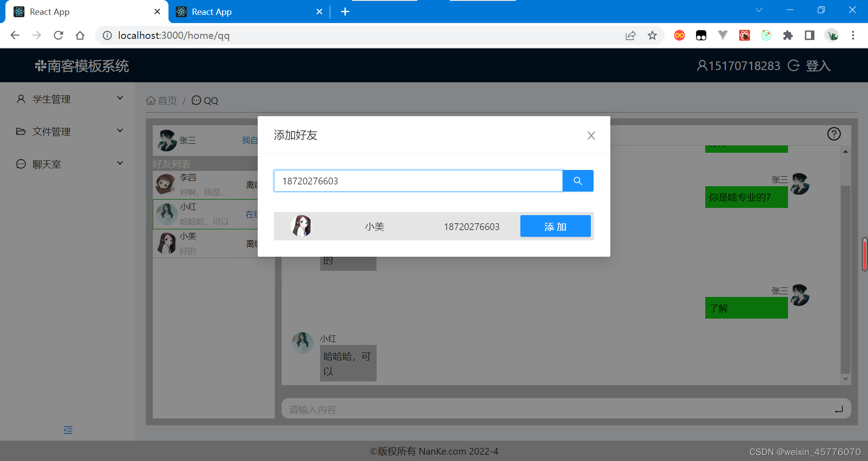Click the chat scrollbar up arrow
This screenshot has height=461, width=868.
click(845, 151)
